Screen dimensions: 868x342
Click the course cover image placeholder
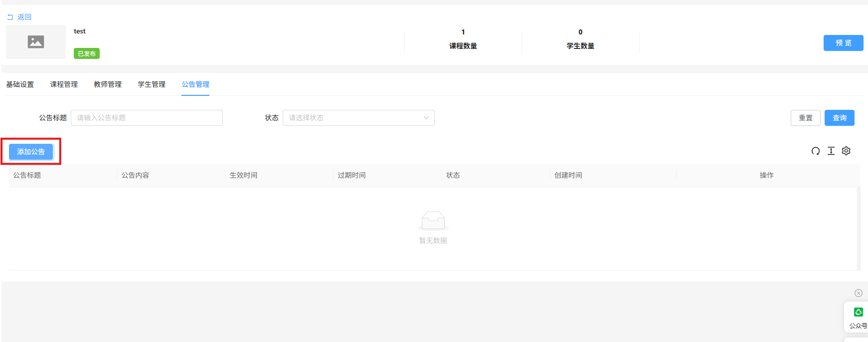coord(36,42)
